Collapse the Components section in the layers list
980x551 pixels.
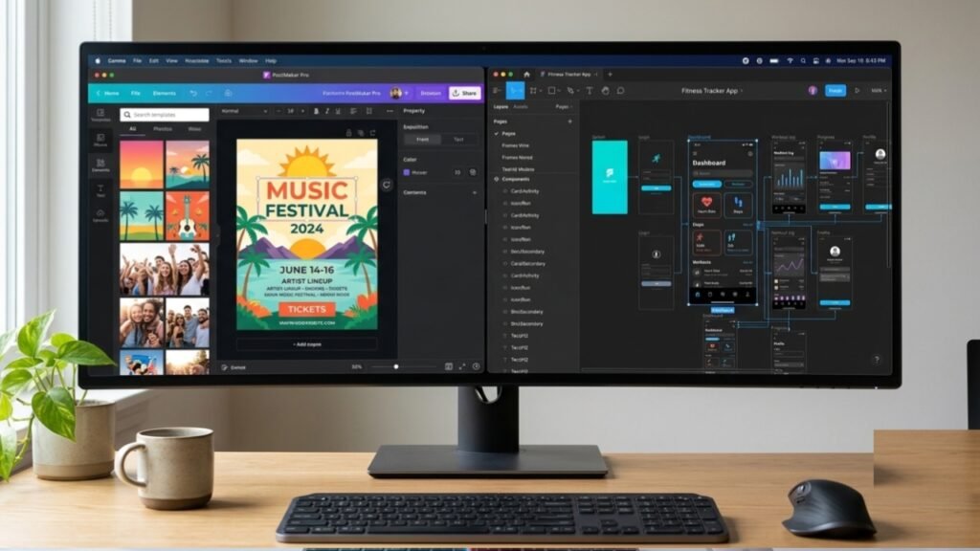[x=497, y=179]
